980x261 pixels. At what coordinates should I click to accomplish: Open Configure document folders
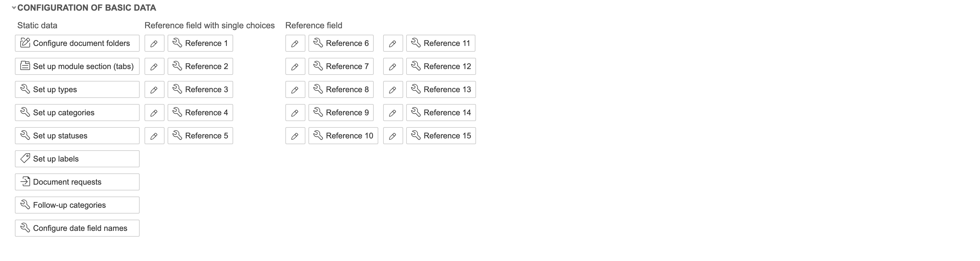(x=77, y=43)
